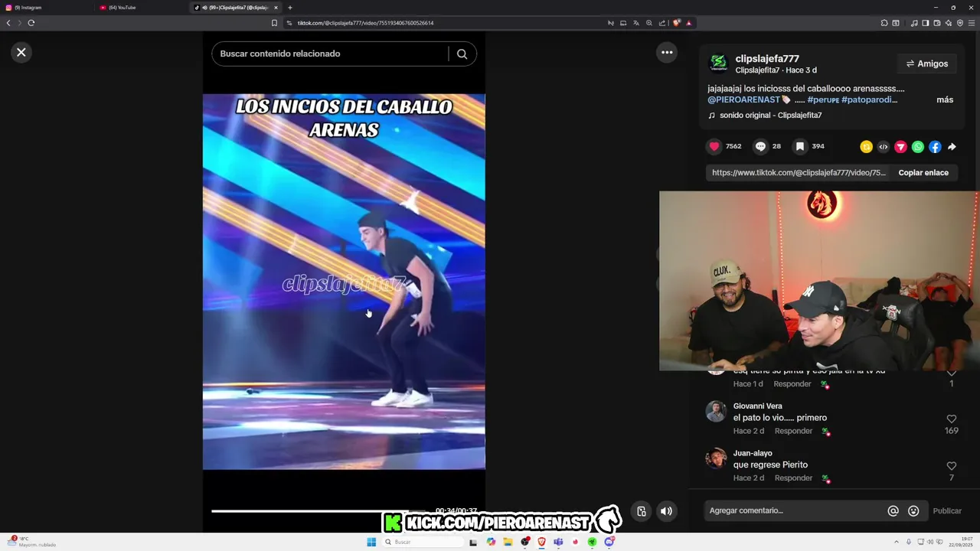Open comments via speech bubble icon
This screenshot has width=980, height=551.
[760, 146]
